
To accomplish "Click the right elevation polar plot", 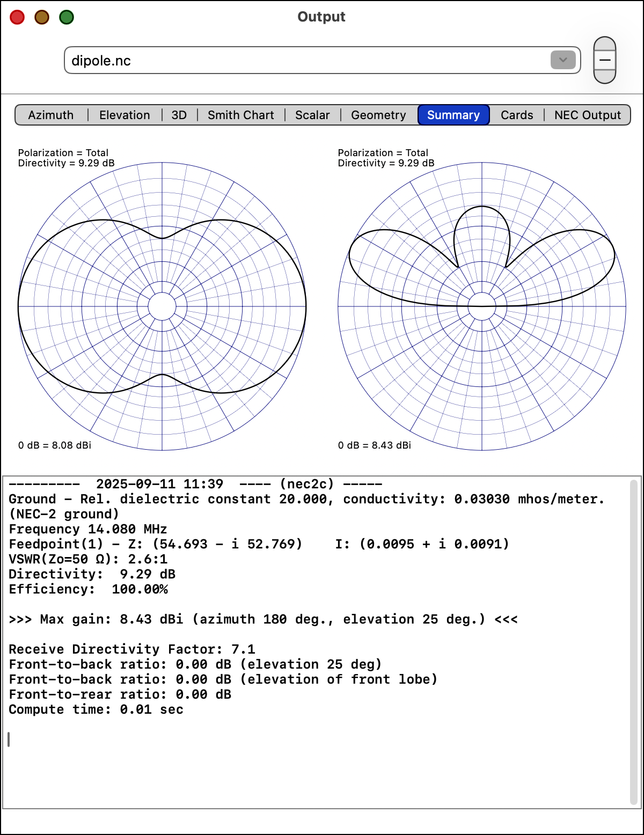I will tap(482, 306).
